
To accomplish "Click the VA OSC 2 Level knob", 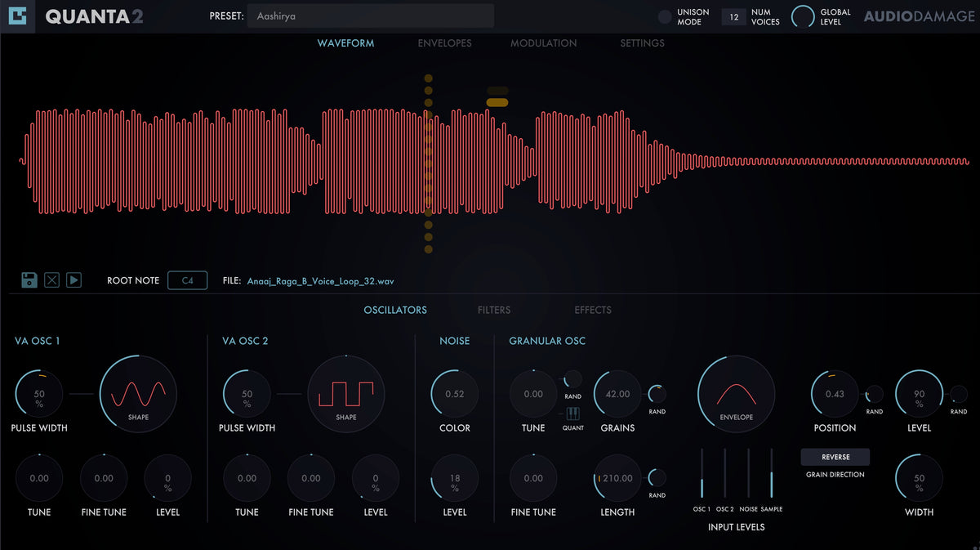I will point(376,478).
